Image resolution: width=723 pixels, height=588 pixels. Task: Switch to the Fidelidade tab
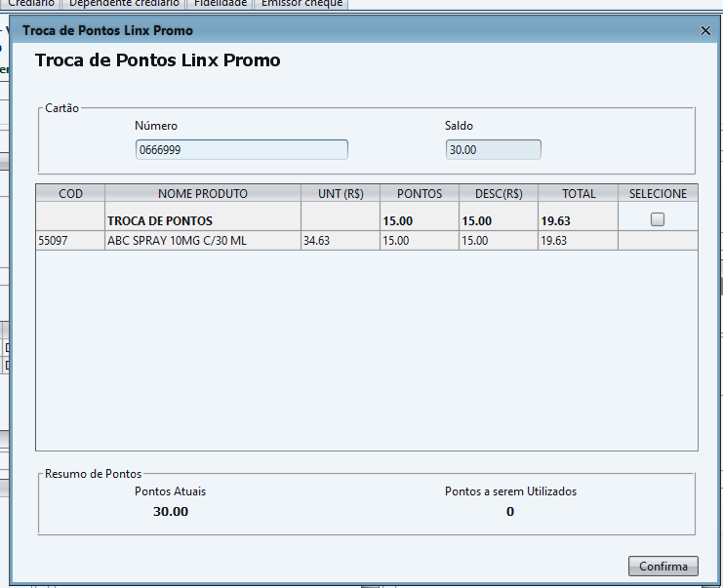coord(221,4)
